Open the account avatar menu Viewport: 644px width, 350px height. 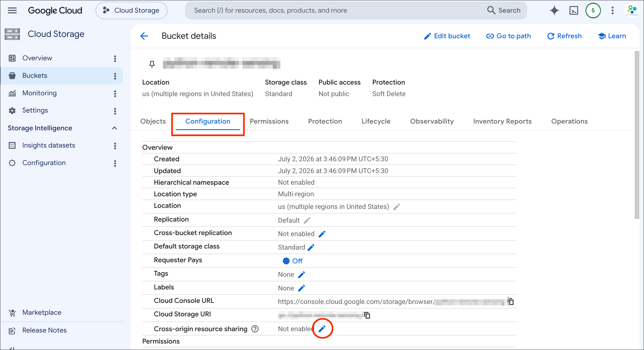pos(632,10)
